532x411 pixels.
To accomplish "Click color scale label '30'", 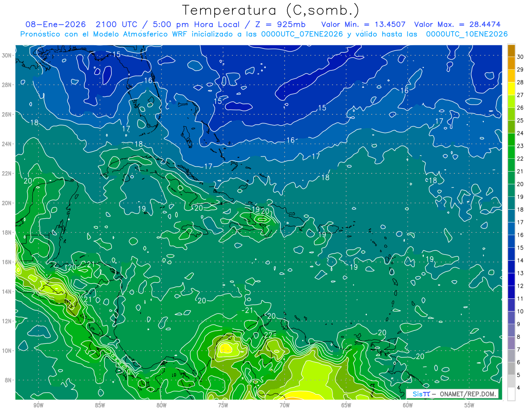I will coord(520,57).
